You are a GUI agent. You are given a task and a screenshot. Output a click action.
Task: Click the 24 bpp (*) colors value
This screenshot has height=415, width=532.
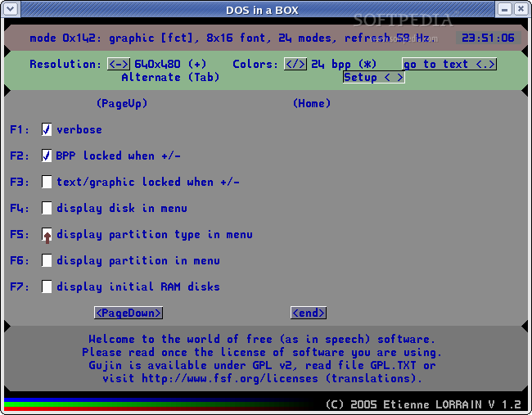pos(344,64)
